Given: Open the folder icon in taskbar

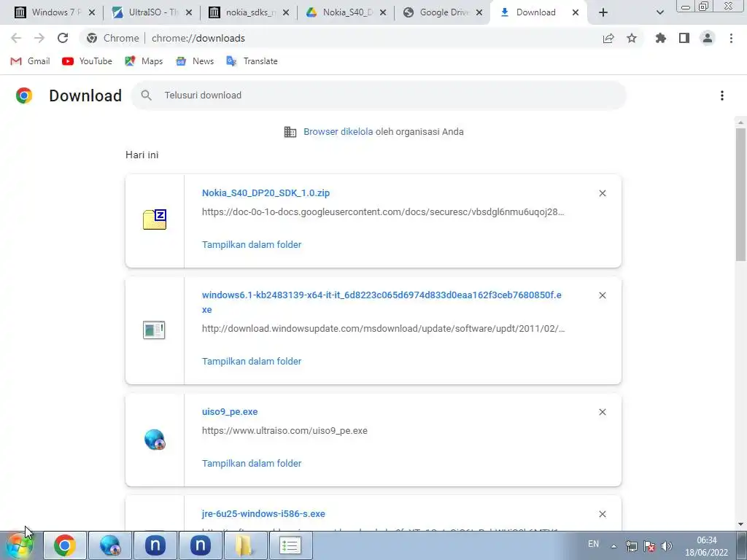Looking at the screenshot, I should (x=245, y=545).
